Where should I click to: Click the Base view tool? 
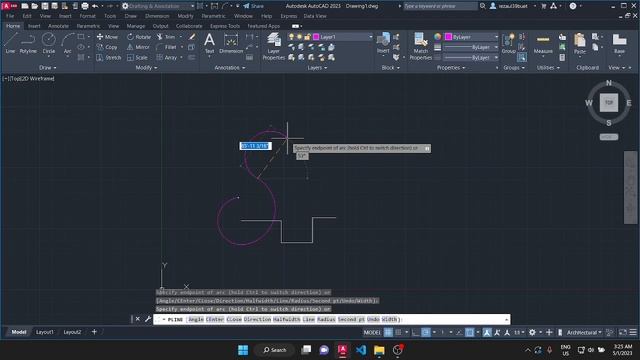[x=619, y=44]
